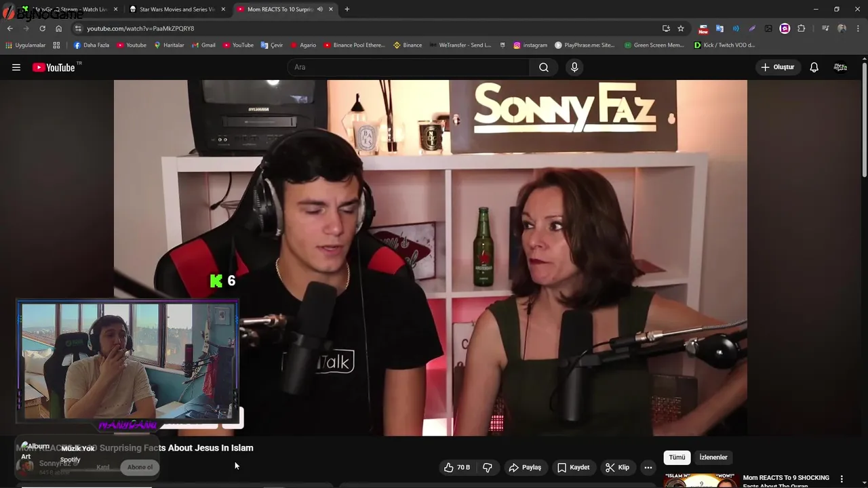The image size is (868, 488).
Task: Open the 9 SHOCKING Facts video thumbnail
Action: click(x=701, y=481)
